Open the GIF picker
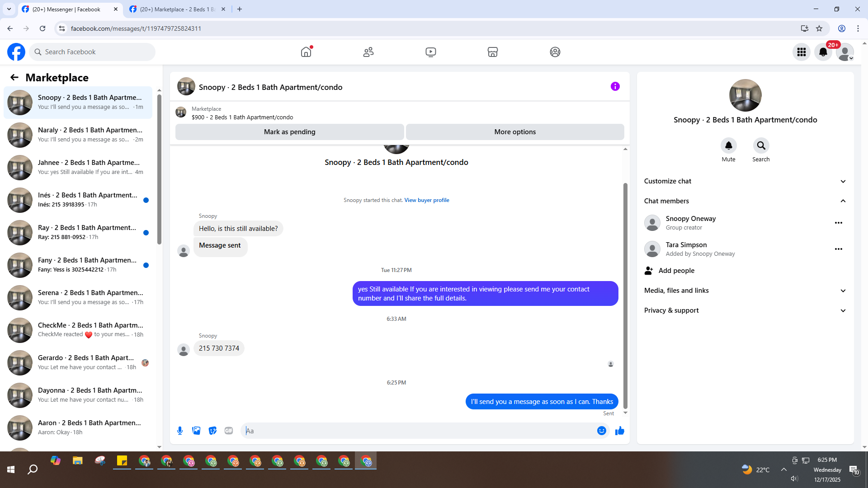Viewport: 868px width, 488px height. pyautogui.click(x=229, y=431)
